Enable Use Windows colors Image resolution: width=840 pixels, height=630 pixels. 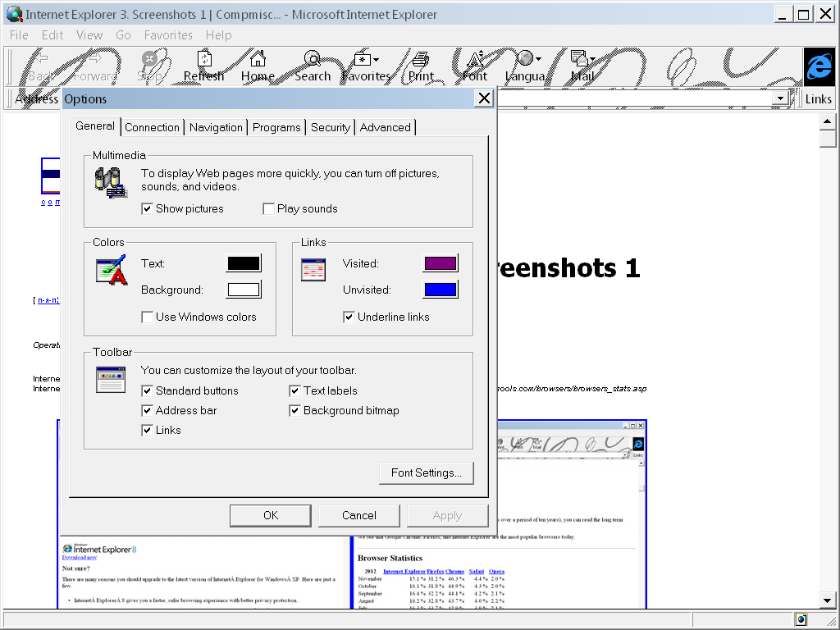tap(148, 317)
